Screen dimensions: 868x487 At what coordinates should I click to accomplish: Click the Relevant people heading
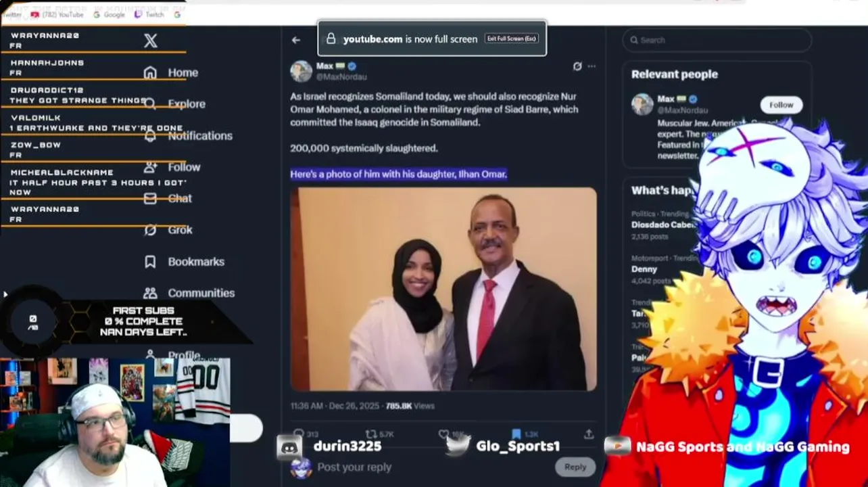(675, 74)
